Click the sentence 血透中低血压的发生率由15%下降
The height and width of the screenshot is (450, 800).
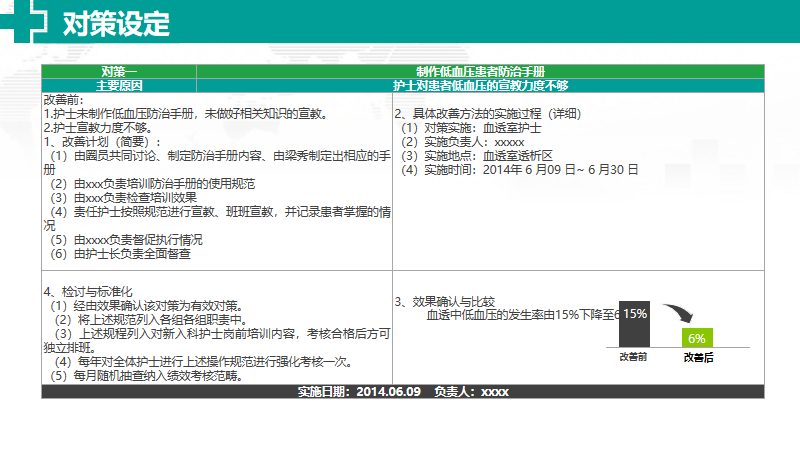(523, 315)
